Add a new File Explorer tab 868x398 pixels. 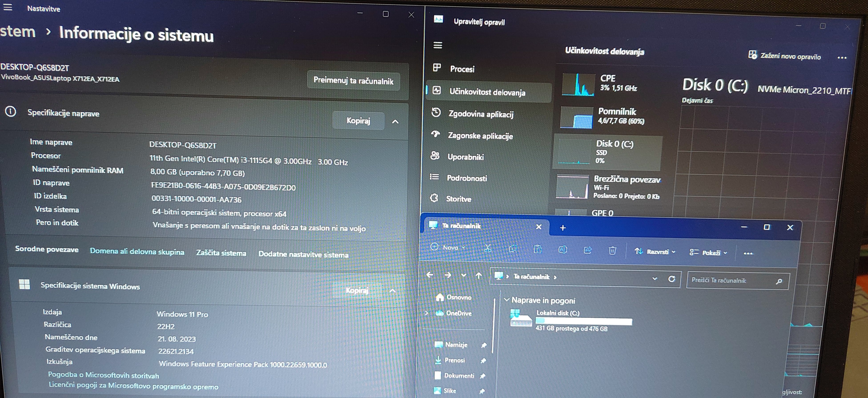[562, 228]
